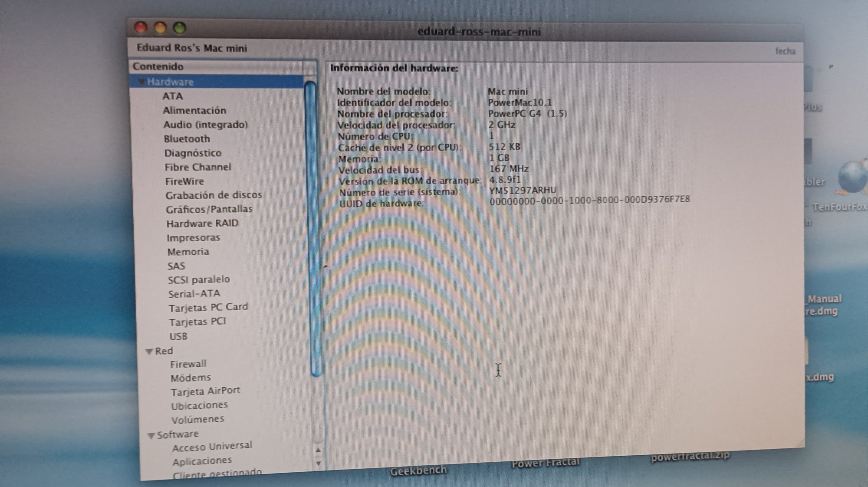Click the Geekbench desktop item label
Viewport: 868px width, 487px height.
(418, 471)
